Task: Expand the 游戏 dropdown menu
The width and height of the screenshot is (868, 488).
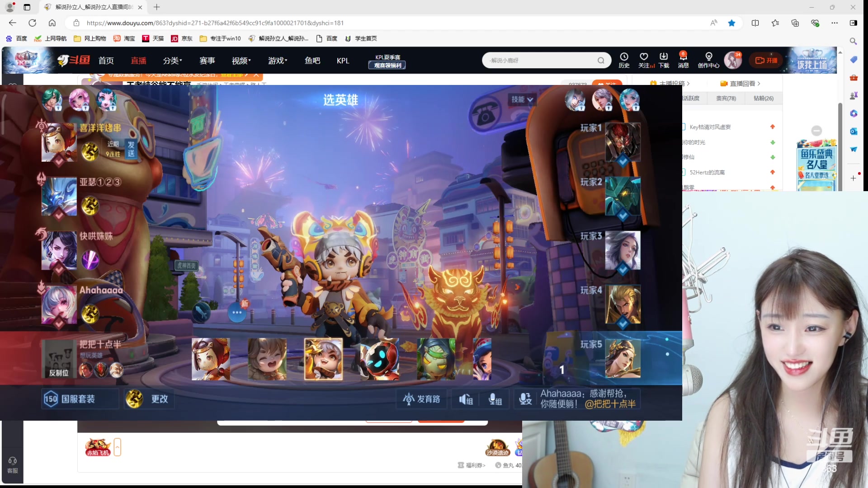Action: 278,61
